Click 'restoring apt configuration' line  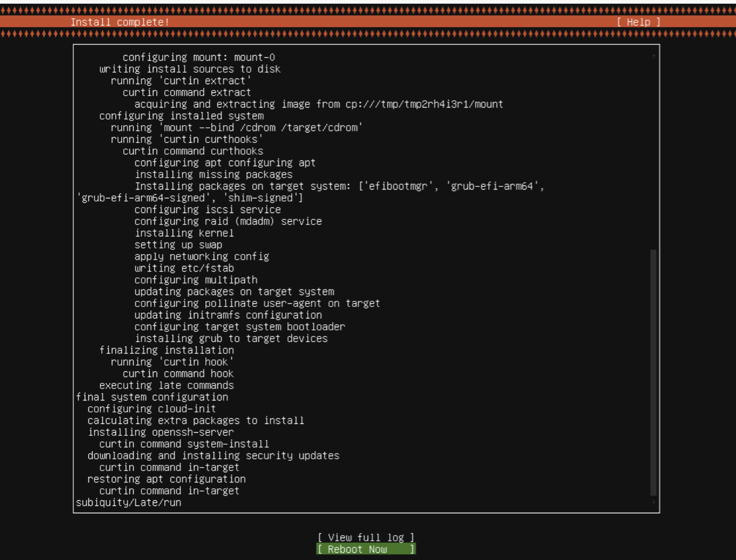166,479
